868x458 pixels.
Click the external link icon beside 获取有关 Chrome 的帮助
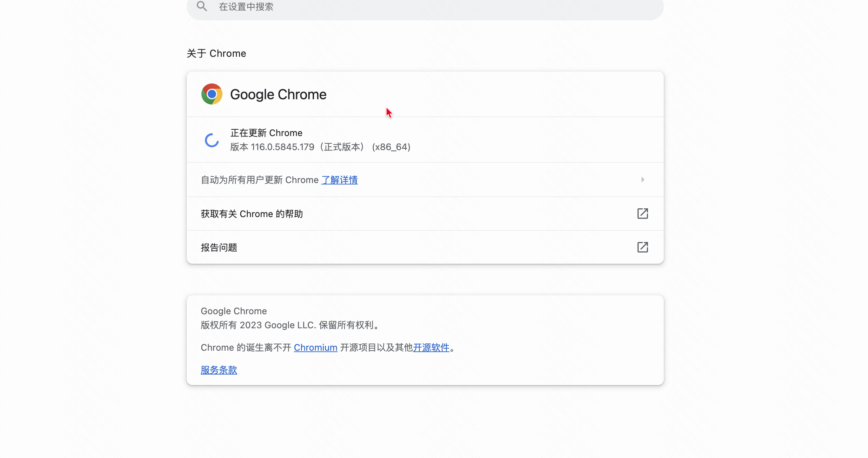(x=642, y=213)
